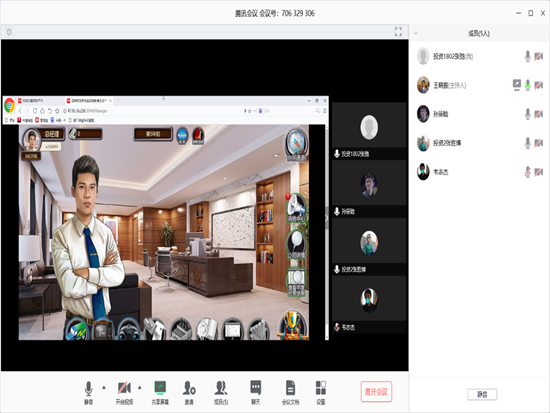Click the 成员(5) members toolbar icon
Viewport: 550px width, 413px height.
221,393
